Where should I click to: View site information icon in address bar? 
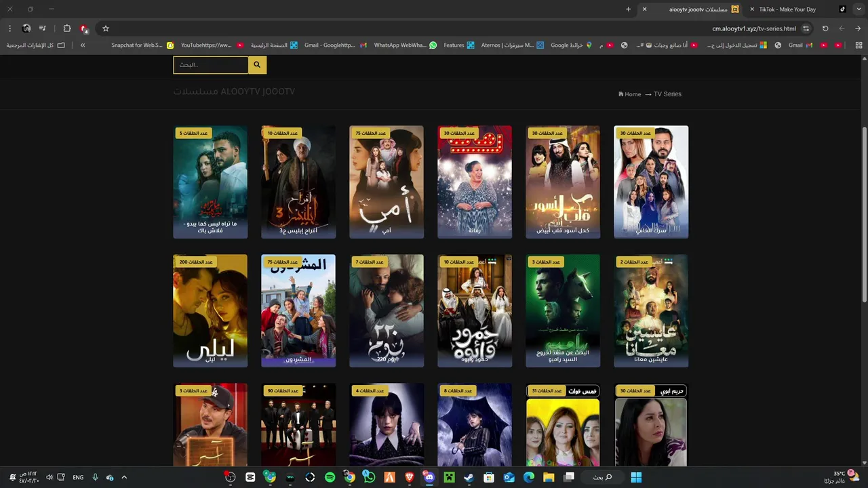[x=806, y=28]
